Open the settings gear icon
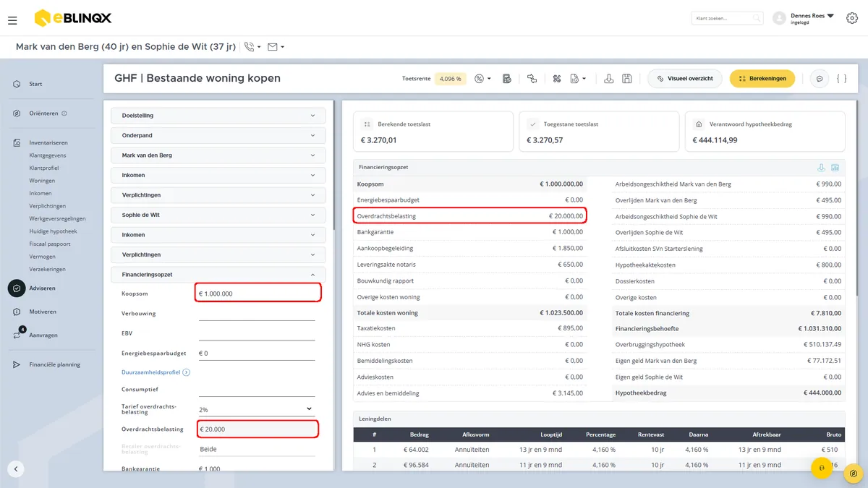The image size is (868, 488). [851, 19]
